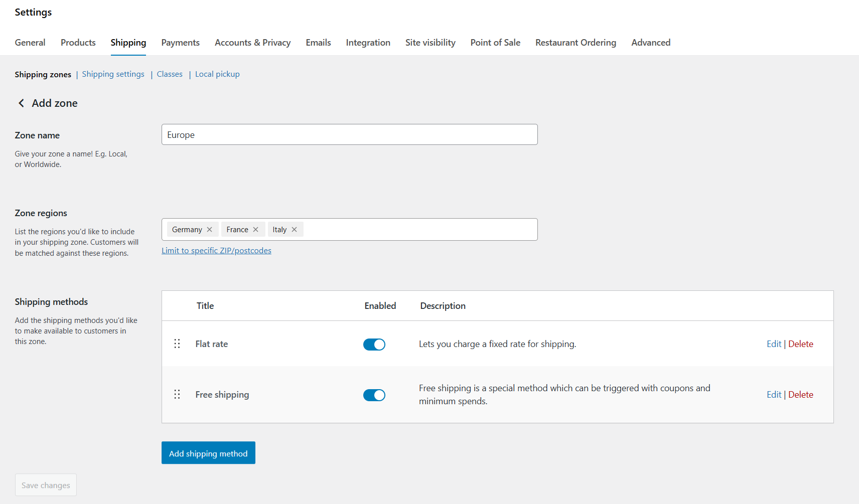Switch to the Payments tab
The height and width of the screenshot is (504, 859).
tap(181, 43)
